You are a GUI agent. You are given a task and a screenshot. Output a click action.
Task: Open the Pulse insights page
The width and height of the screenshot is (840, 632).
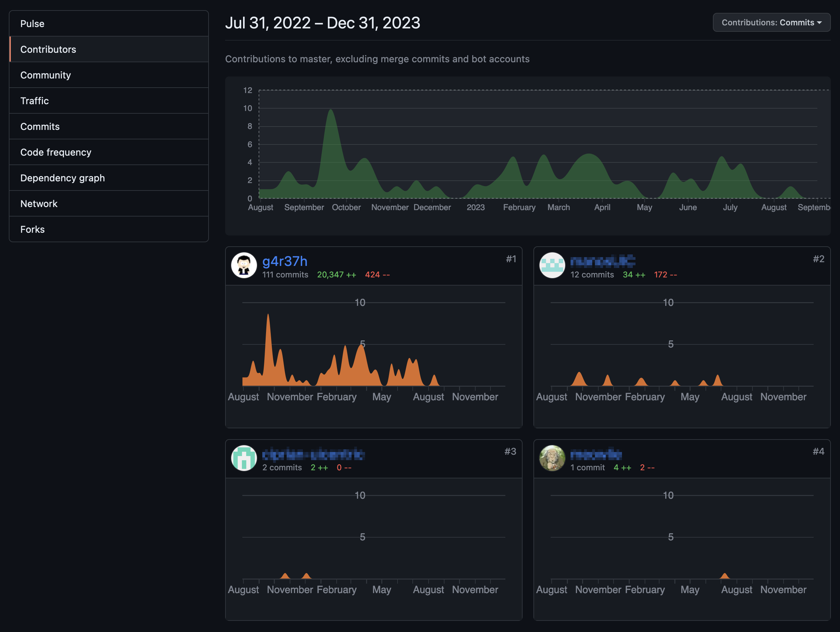(x=32, y=24)
